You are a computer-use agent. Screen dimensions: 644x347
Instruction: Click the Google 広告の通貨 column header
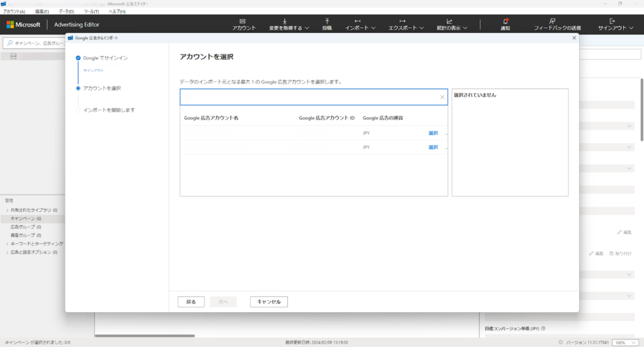383,118
